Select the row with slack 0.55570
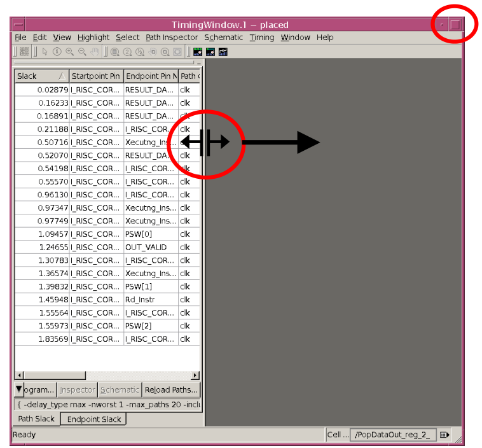This screenshot has height=448, width=482. (107, 181)
